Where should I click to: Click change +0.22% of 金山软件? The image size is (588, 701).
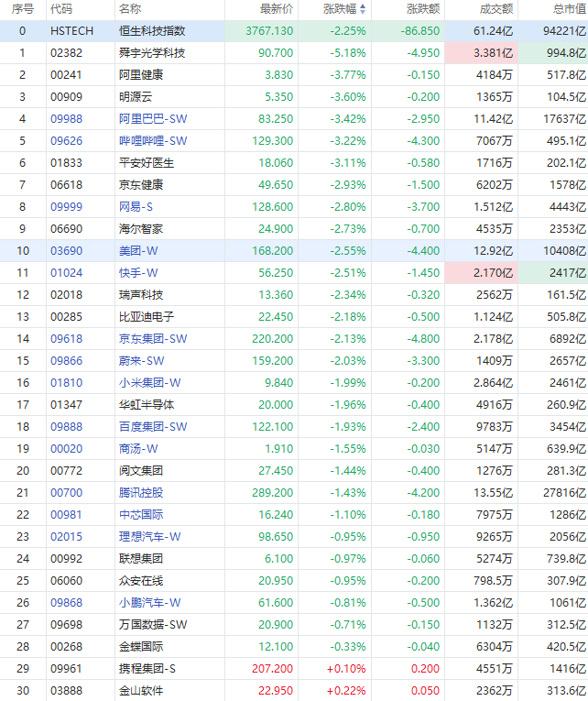346,691
